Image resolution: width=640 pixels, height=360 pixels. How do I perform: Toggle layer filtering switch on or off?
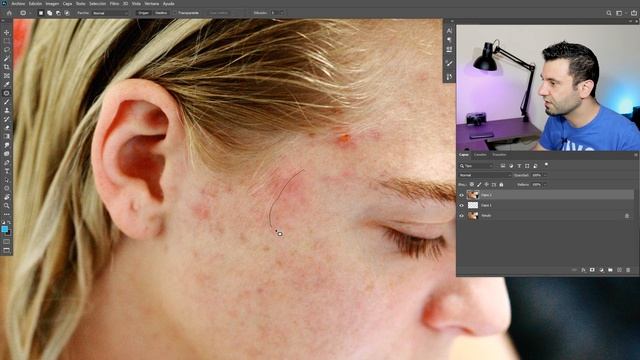546,165
